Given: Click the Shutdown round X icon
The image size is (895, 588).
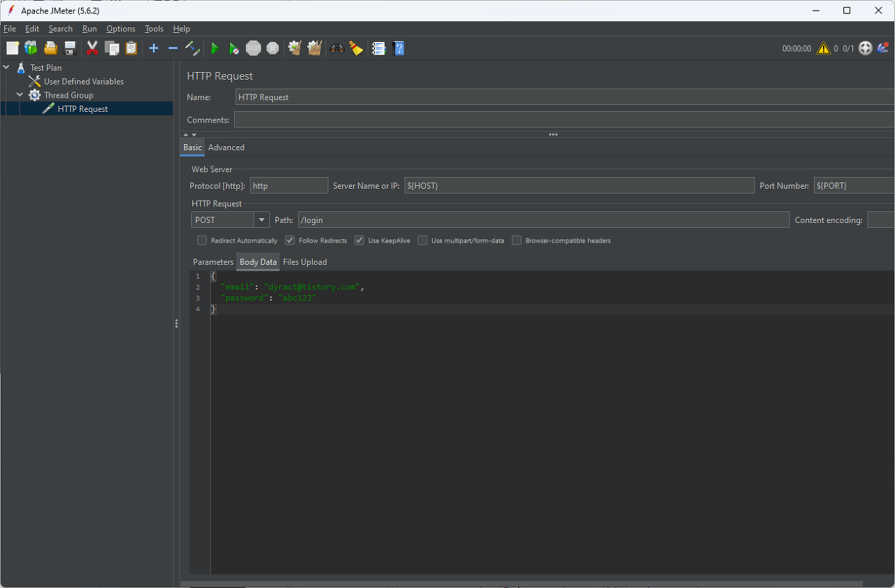Looking at the screenshot, I should [x=273, y=48].
